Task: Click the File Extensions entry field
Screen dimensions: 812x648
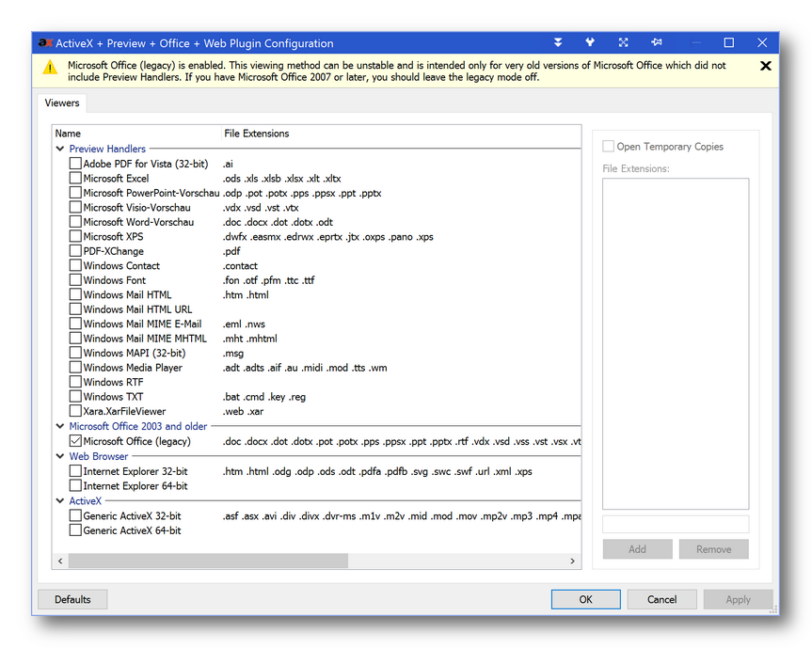Action: 675,524
